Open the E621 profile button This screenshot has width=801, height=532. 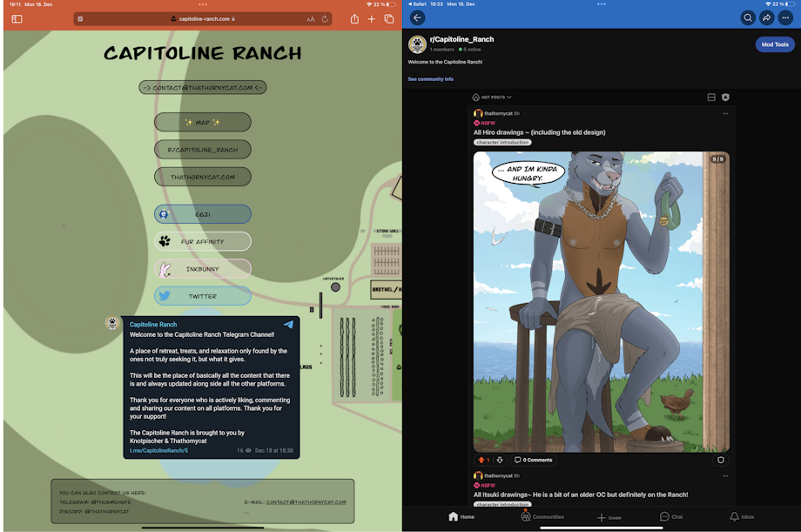tap(203, 214)
